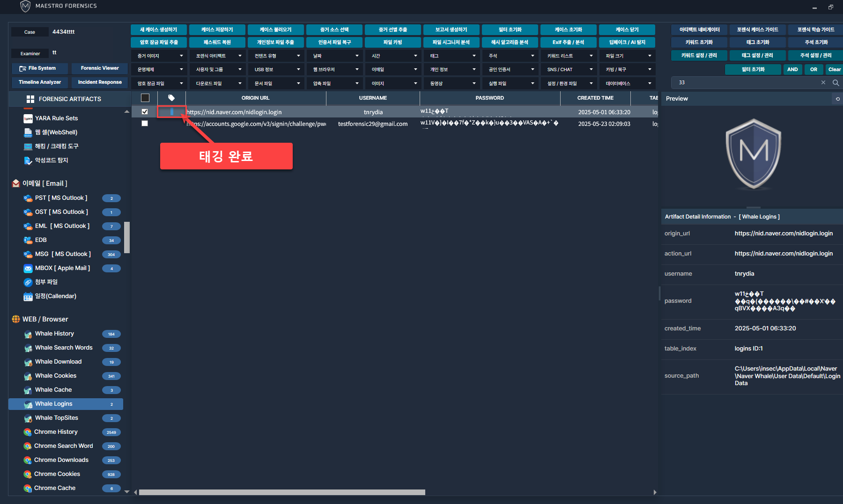Click the YARA Rule Sets icon
Screen dimensions: 843x504
coord(28,118)
